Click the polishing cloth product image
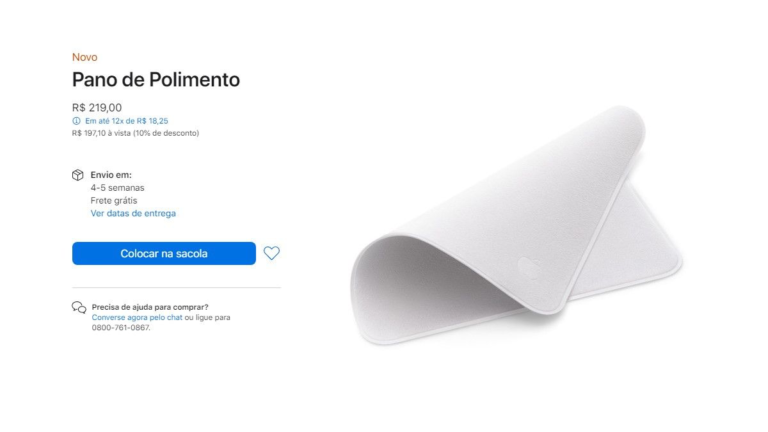The image size is (768, 432). [x=516, y=225]
